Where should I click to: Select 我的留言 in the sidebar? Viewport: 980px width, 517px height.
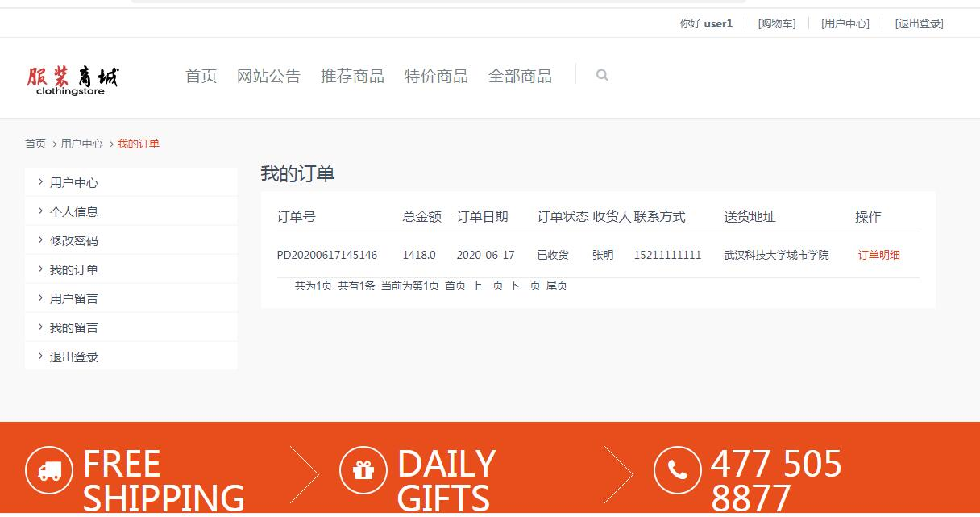click(x=131, y=327)
